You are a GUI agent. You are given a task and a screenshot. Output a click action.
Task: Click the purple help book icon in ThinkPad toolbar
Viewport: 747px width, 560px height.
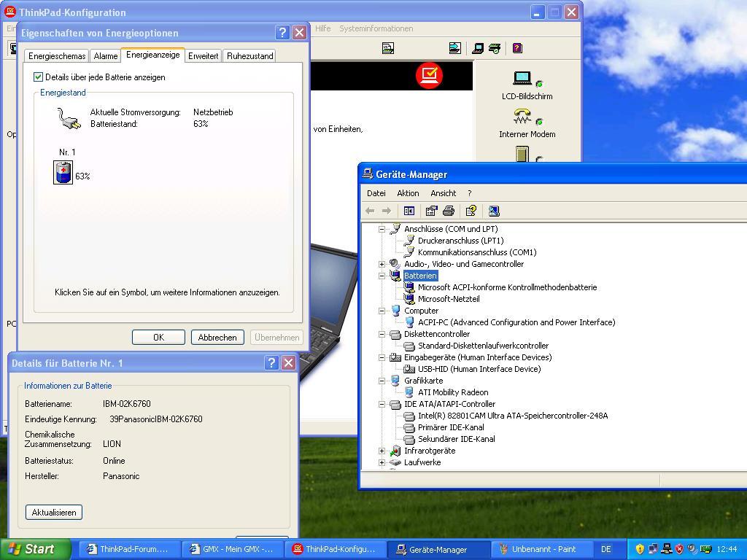click(517, 48)
